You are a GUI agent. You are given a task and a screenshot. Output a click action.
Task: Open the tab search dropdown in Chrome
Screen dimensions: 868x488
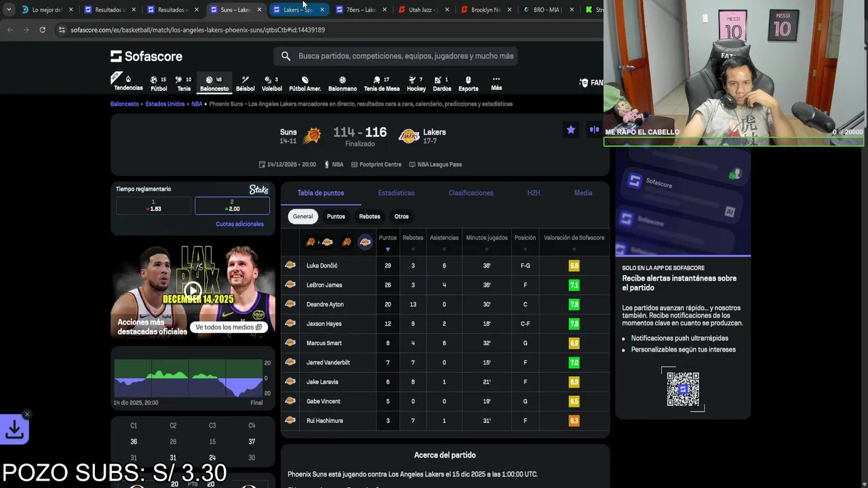tap(8, 9)
